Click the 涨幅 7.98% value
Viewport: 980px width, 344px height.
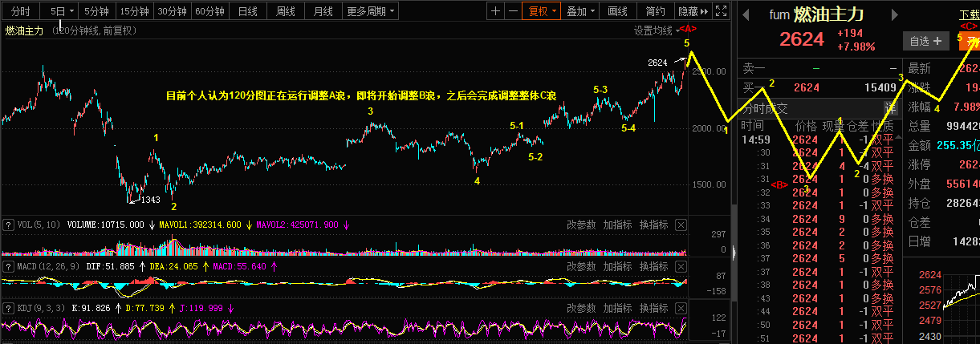(x=967, y=107)
